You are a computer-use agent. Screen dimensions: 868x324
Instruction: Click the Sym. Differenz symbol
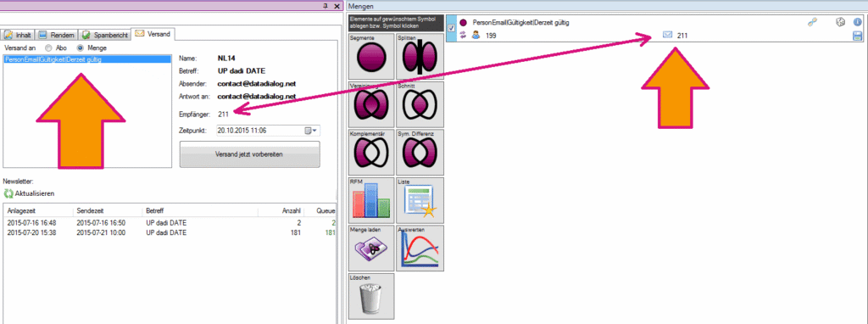point(420,153)
